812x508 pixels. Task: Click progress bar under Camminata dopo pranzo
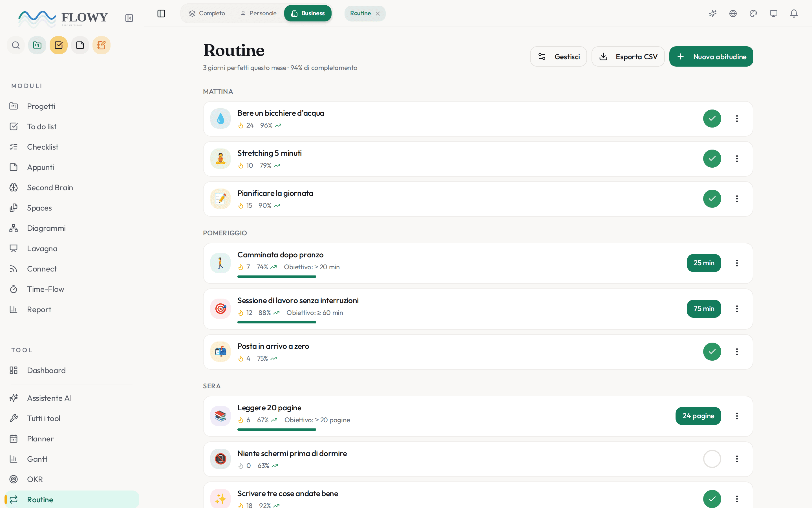coord(277,277)
